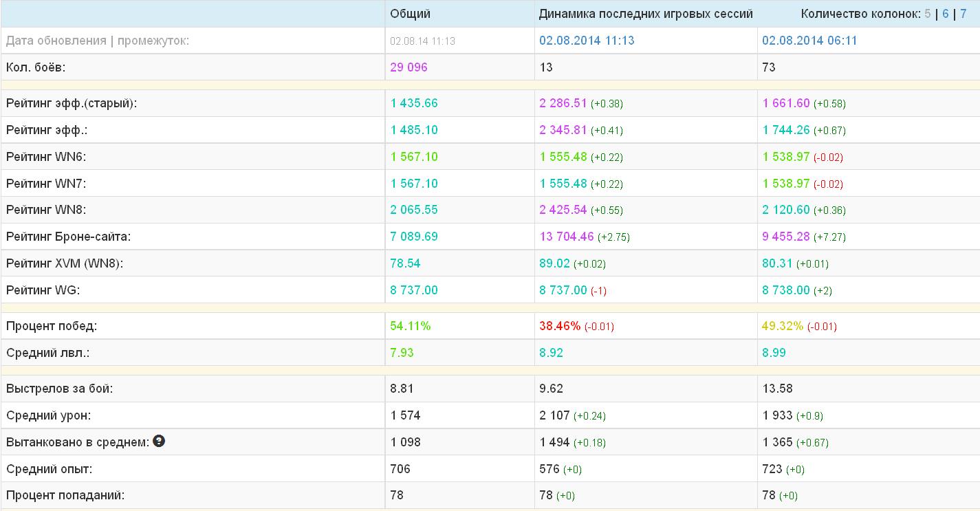Set column count to 5

pyautogui.click(x=928, y=14)
